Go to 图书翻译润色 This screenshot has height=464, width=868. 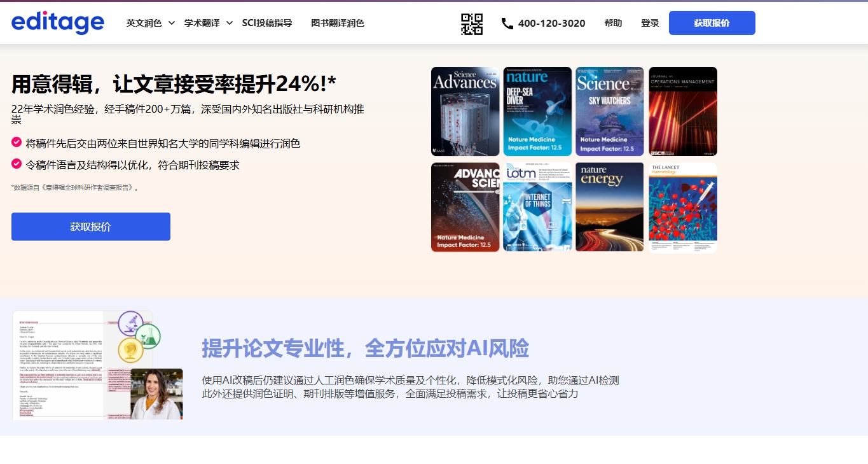pyautogui.click(x=338, y=23)
